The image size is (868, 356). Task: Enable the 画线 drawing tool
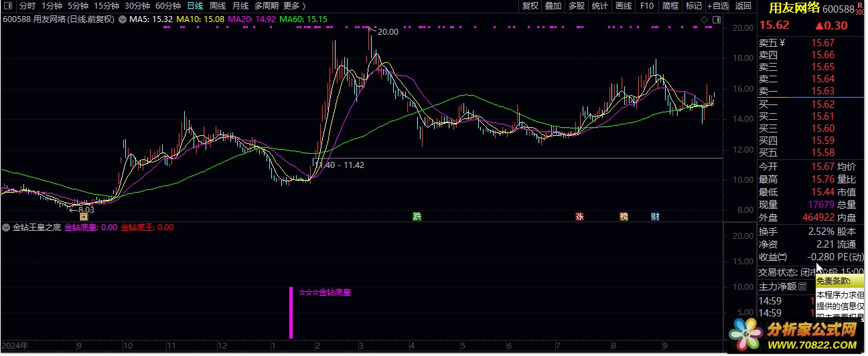(x=623, y=6)
